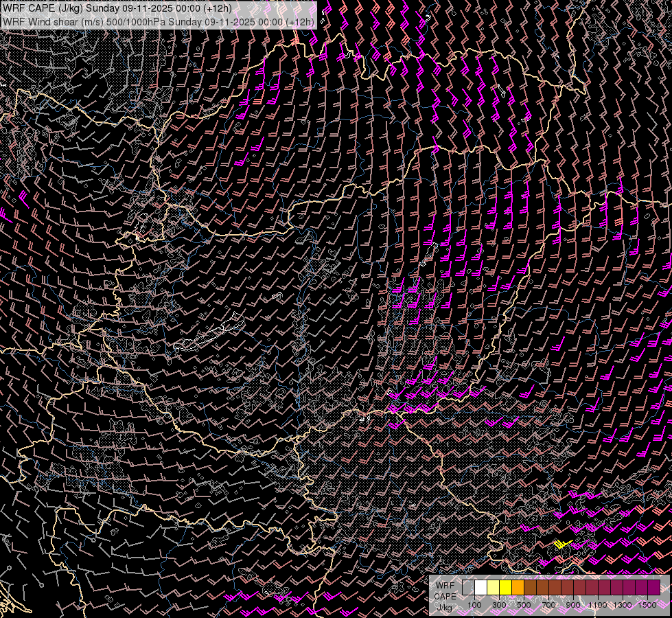Click the CAPE word in the legend
Viewport: 672px width, 618px height.
pos(445,596)
